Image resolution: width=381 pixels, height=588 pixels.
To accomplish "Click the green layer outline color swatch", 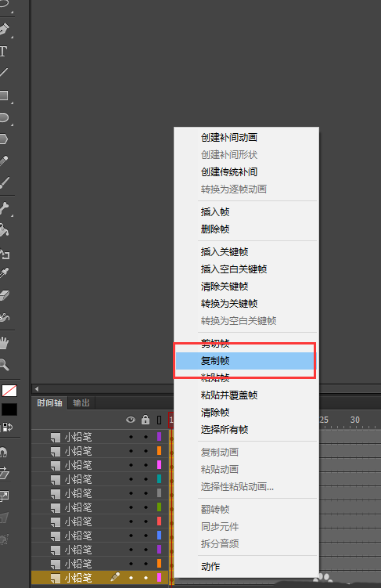I will tap(160, 507).
